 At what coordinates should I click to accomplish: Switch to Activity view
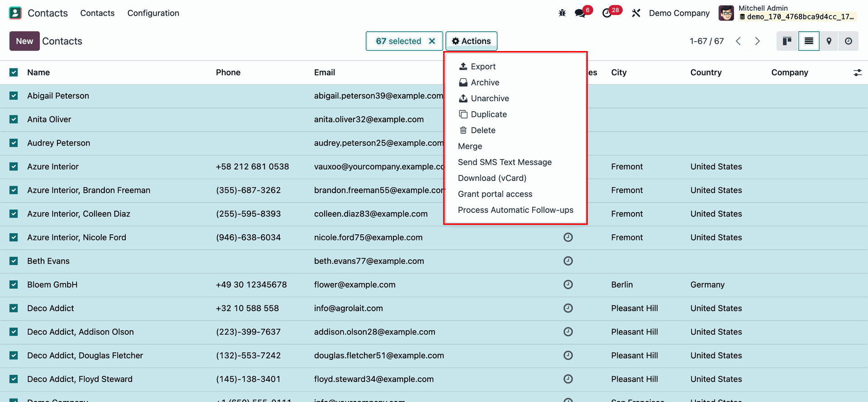(x=849, y=41)
